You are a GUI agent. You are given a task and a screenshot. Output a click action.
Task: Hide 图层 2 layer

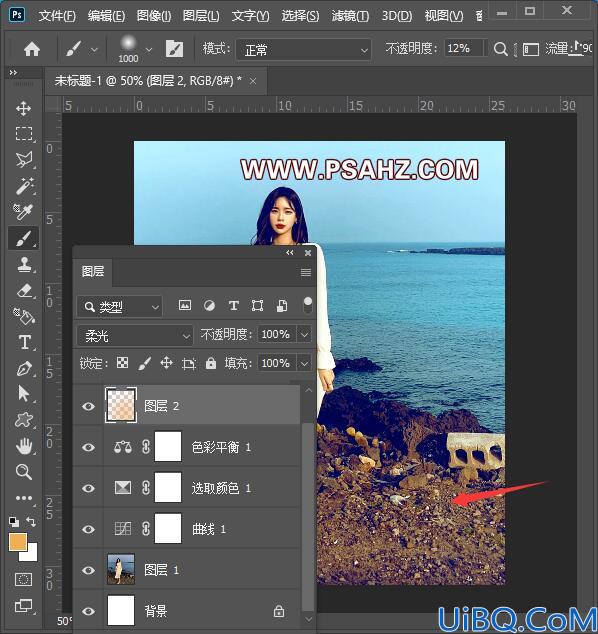pyautogui.click(x=89, y=406)
